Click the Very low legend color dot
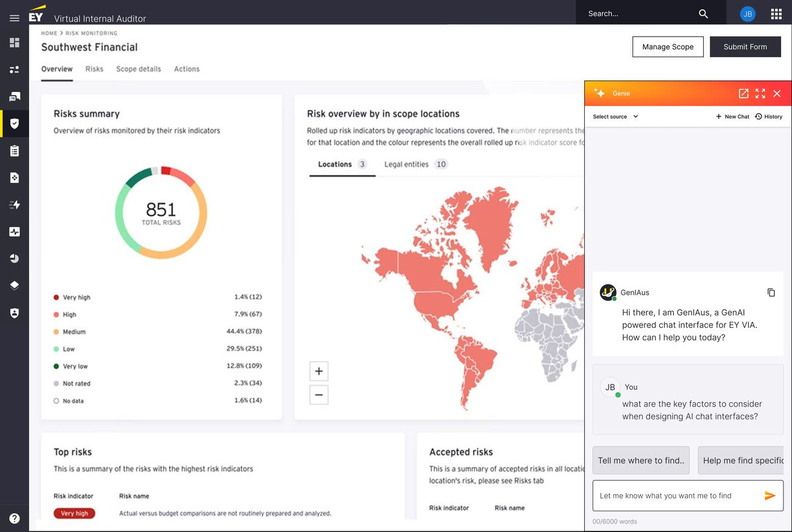This screenshot has width=792, height=532. pyautogui.click(x=56, y=366)
